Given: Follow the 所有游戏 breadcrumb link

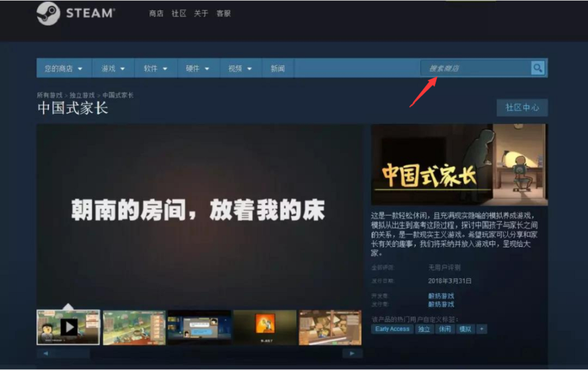Looking at the screenshot, I should (x=49, y=95).
